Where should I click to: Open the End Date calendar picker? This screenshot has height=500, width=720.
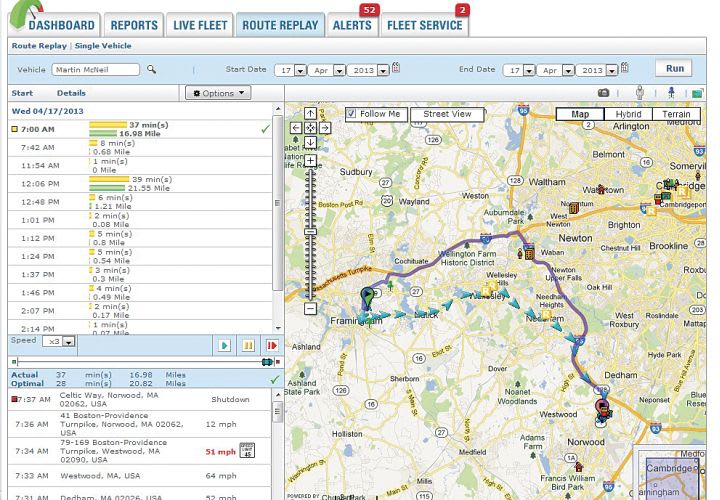pyautogui.click(x=624, y=68)
